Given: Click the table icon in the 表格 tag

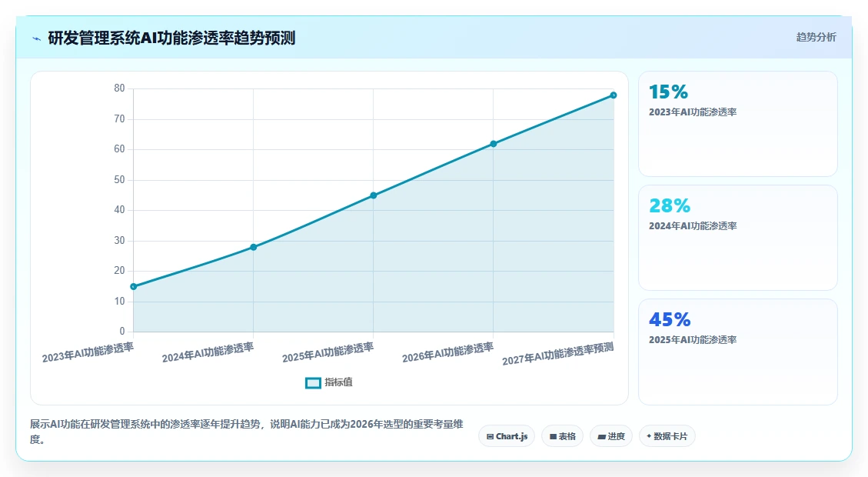Looking at the screenshot, I should [x=553, y=436].
